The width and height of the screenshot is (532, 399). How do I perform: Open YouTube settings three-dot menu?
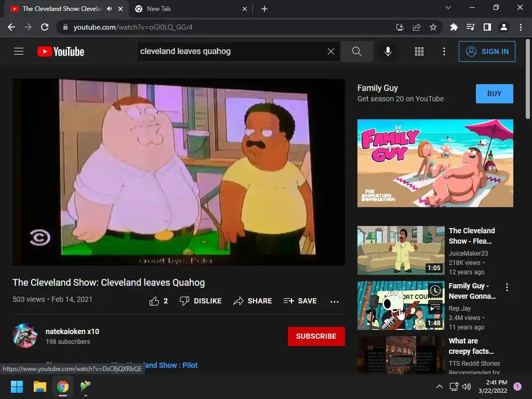tap(444, 51)
